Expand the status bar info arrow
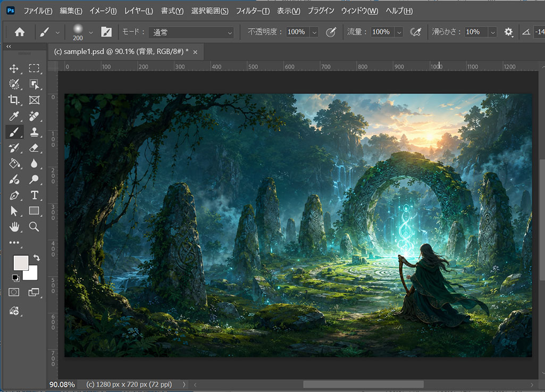This screenshot has width=545, height=392. [x=184, y=385]
